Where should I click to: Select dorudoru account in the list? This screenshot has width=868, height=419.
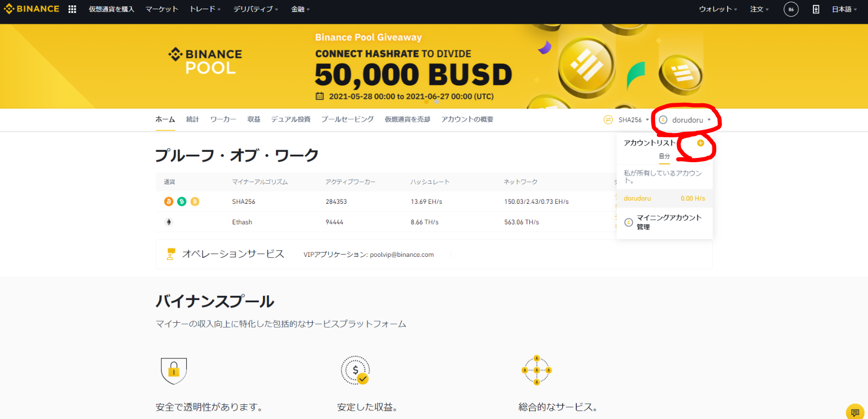[x=664, y=198]
